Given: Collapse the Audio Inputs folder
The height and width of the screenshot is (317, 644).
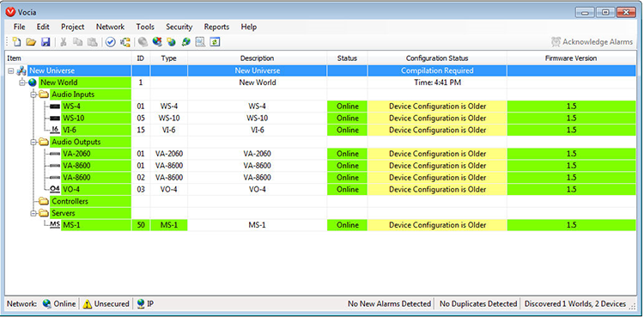Looking at the screenshot, I should [x=33, y=94].
